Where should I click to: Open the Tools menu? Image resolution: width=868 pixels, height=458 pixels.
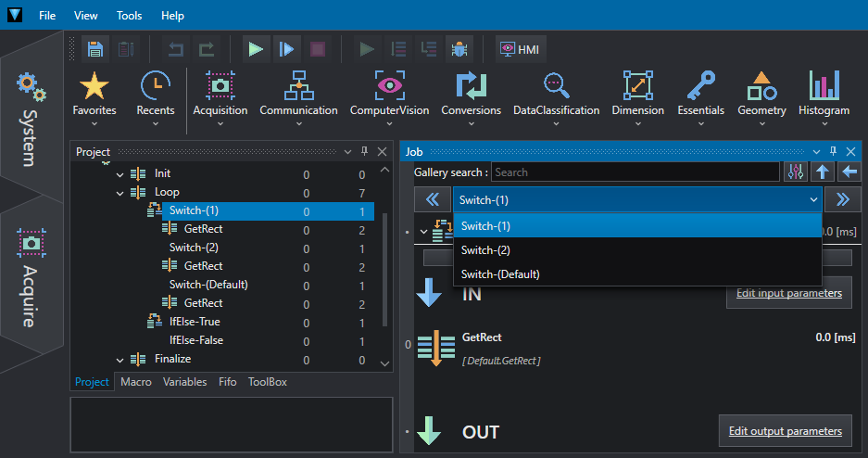129,16
